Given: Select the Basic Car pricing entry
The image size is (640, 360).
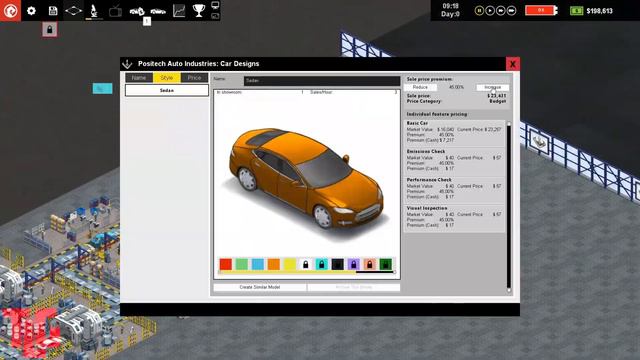Looking at the screenshot, I should (454, 132).
